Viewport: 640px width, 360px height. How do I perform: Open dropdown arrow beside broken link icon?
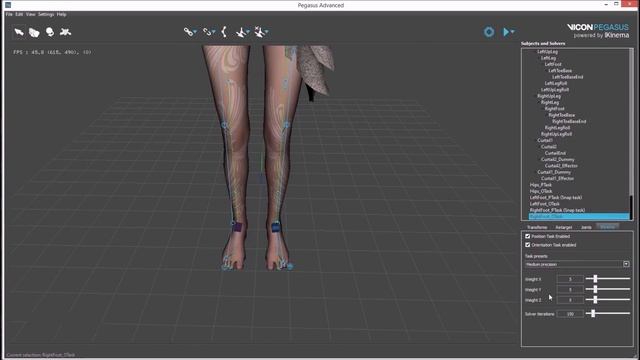214,32
